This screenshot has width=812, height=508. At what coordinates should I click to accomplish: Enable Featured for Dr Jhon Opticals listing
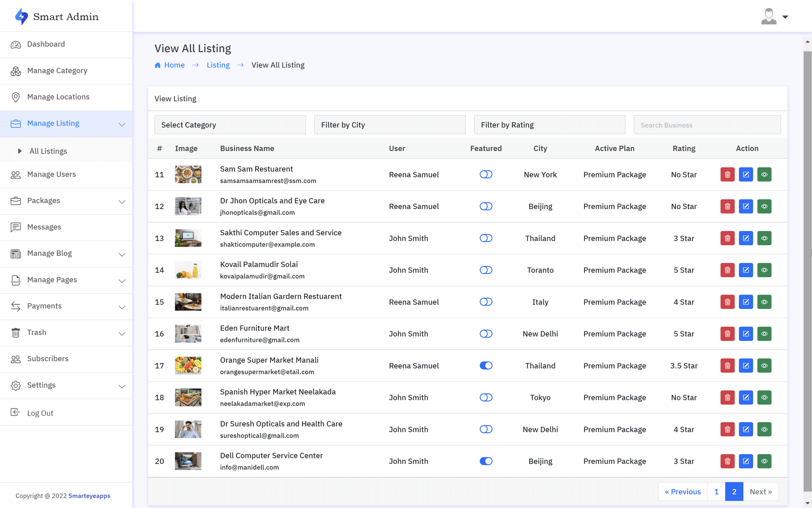(x=486, y=206)
